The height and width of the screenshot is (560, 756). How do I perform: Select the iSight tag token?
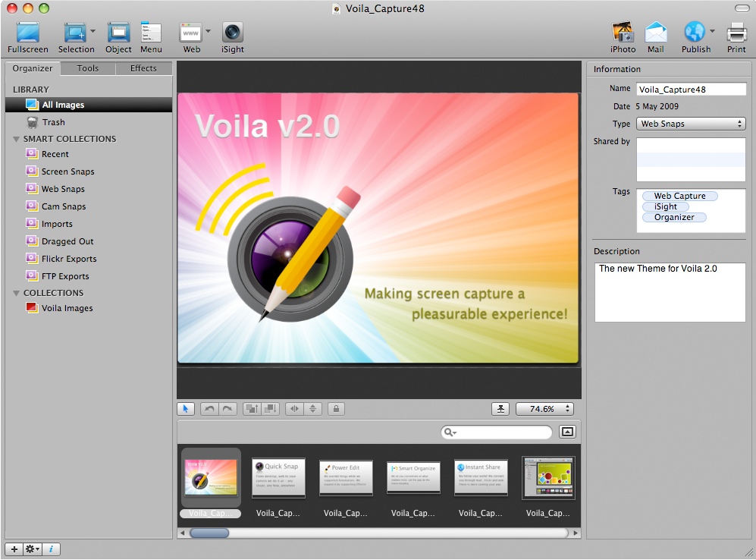coord(665,206)
